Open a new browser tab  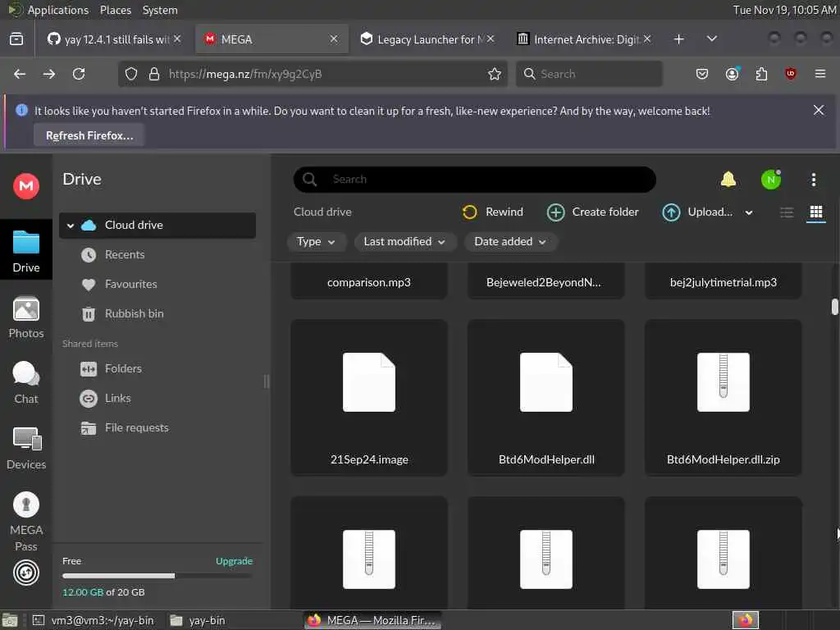pos(678,39)
